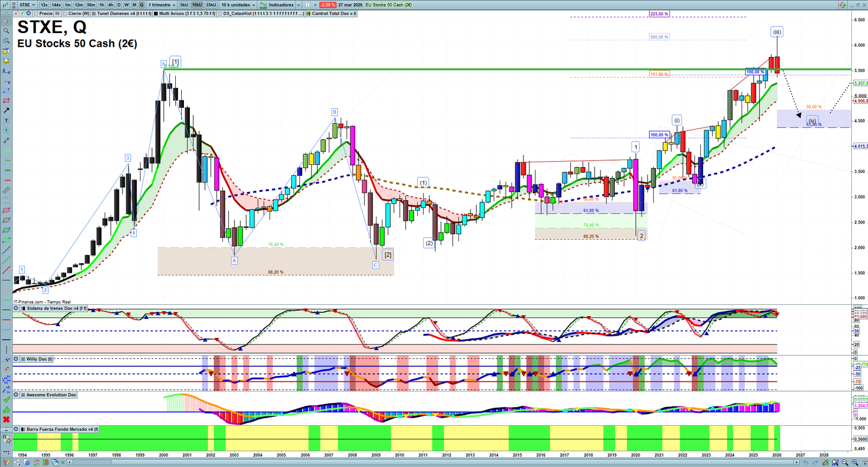Click the Multi Avisos black color swatch
This screenshot has width=868, height=467.
point(156,14)
